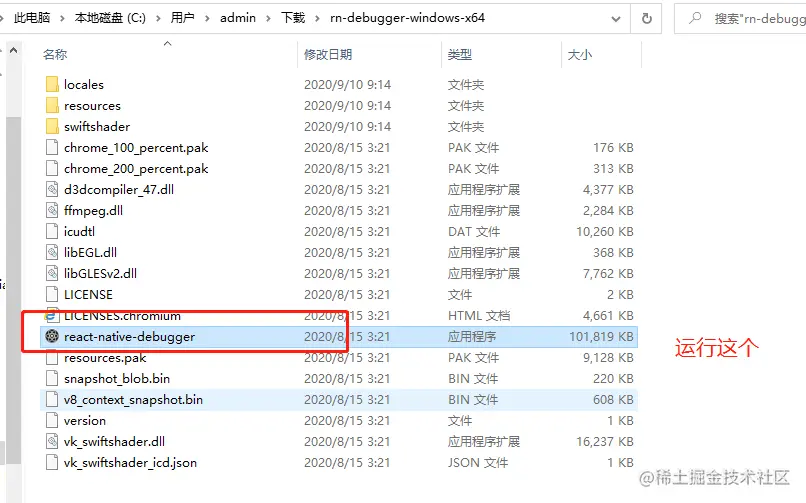This screenshot has height=503, width=806.
Task: Select ffmpeg.dll file name
Action: click(93, 211)
